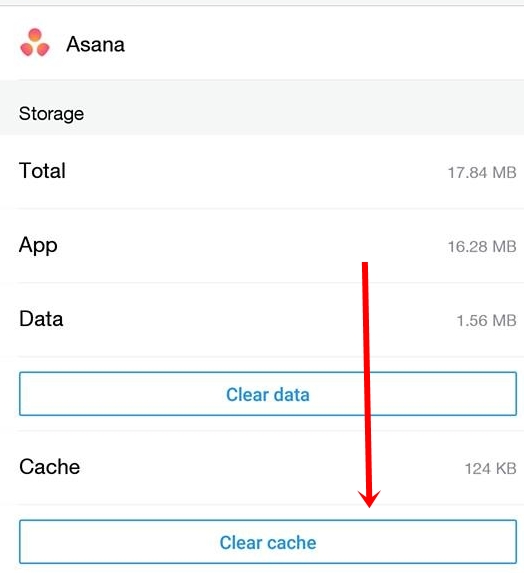Tap the top dot of the Asana logo
Image resolution: width=524 pixels, height=573 pixels.
click(35, 35)
